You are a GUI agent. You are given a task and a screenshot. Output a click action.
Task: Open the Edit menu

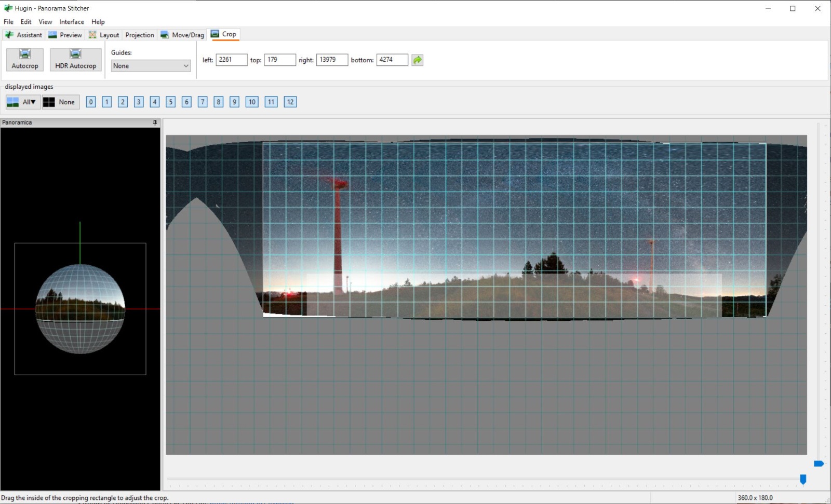click(26, 22)
